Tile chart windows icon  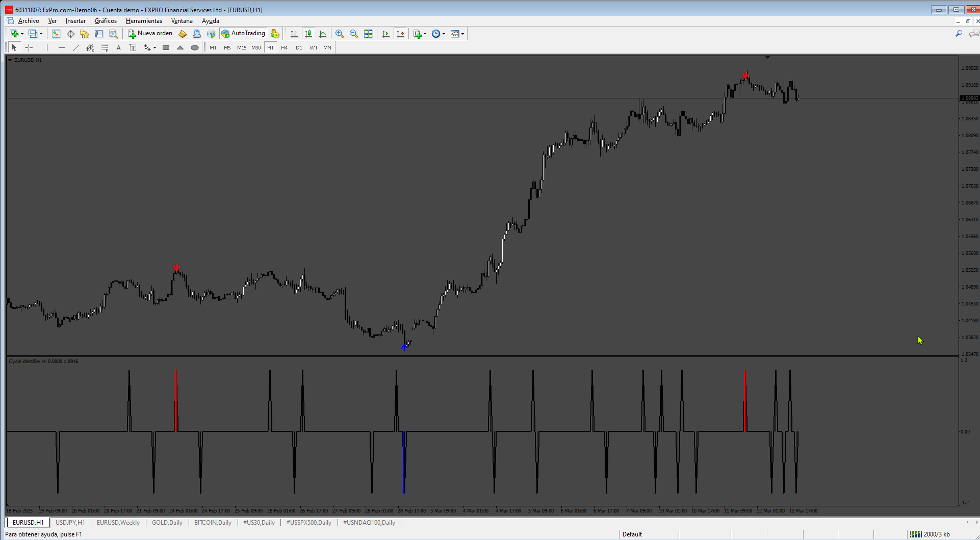(x=368, y=34)
